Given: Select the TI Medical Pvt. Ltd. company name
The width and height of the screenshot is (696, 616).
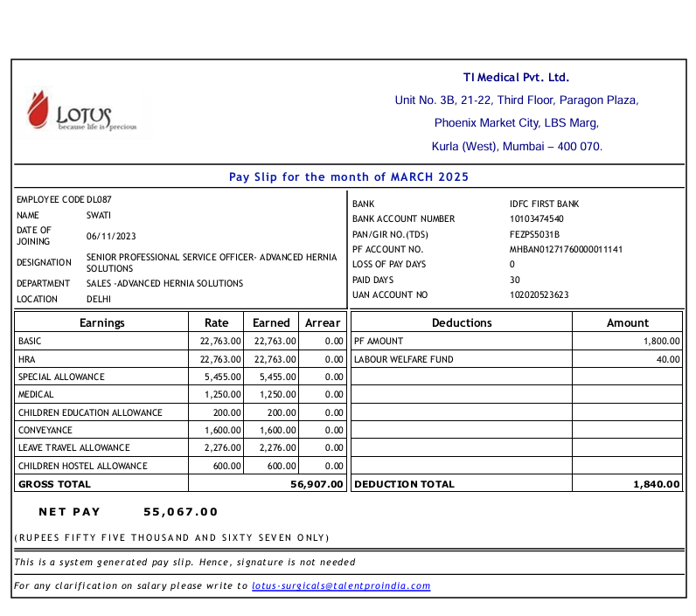Looking at the screenshot, I should (516, 78).
